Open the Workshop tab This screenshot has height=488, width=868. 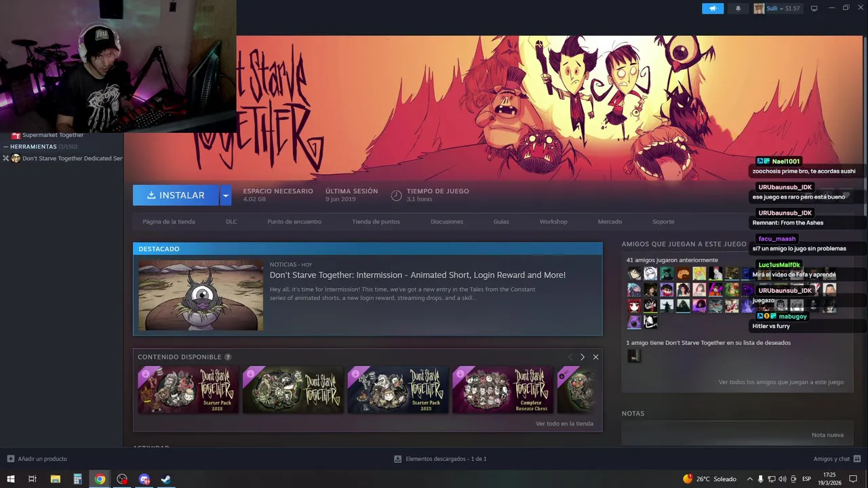553,222
